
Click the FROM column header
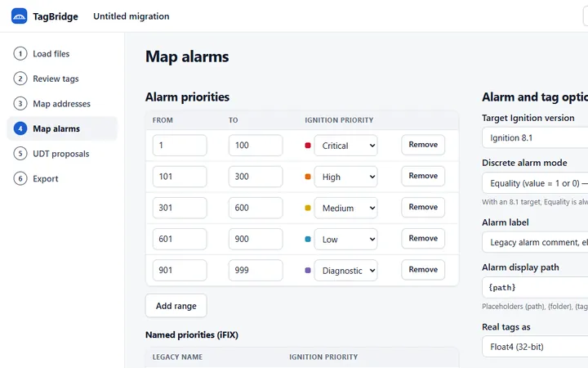pos(163,120)
